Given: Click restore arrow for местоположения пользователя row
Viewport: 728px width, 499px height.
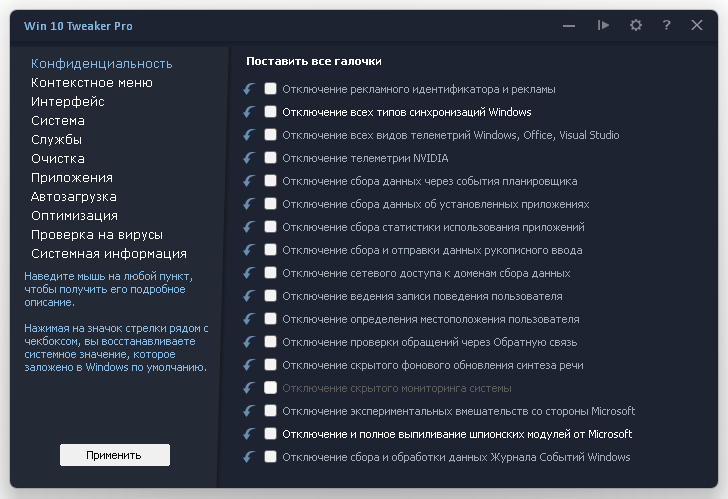Looking at the screenshot, I should click(249, 319).
